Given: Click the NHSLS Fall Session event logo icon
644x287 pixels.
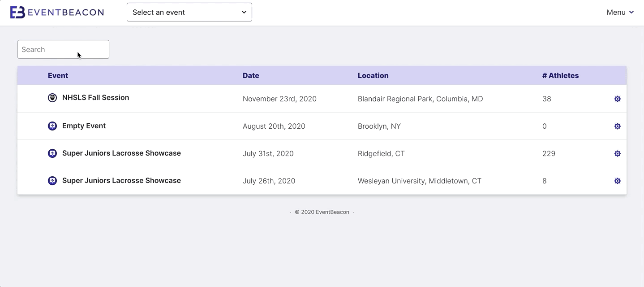Looking at the screenshot, I should (52, 98).
